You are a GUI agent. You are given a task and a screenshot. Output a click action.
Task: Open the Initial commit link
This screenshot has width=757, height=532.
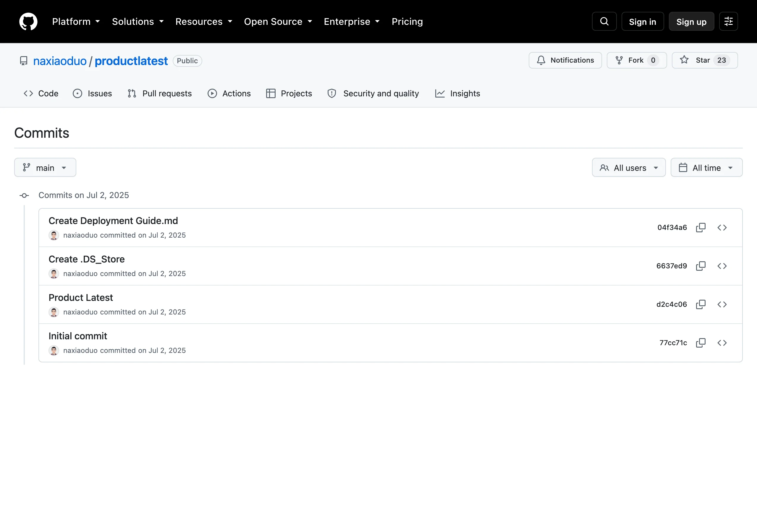tap(78, 336)
